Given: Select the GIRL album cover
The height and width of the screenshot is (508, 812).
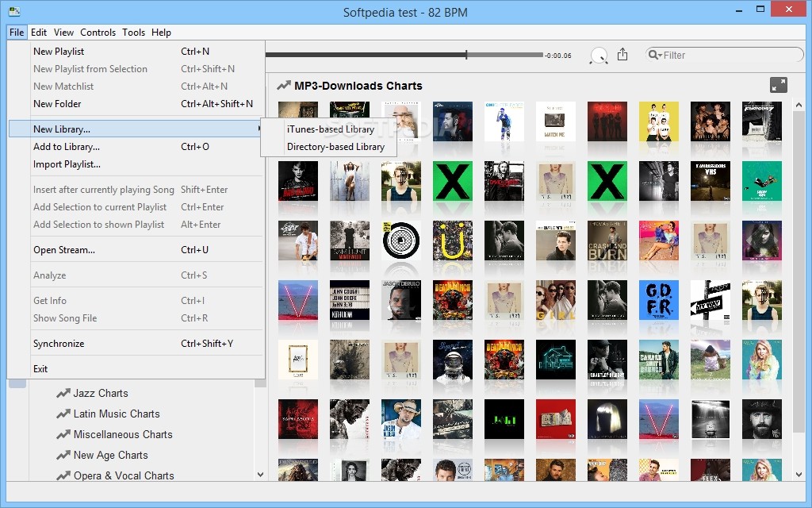Looking at the screenshot, I should (556, 300).
